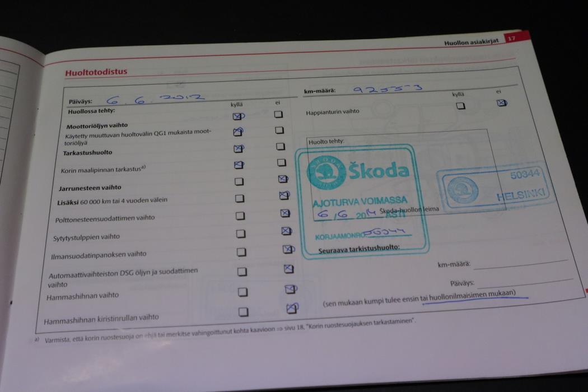This screenshot has width=588, height=392.
Task: Click the KORJAAMONRO label in the stamp
Action: pos(340,236)
